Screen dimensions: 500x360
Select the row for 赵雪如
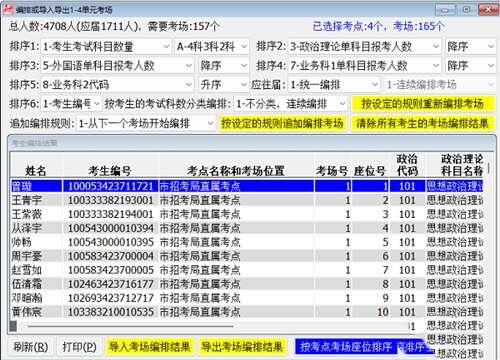point(247,270)
